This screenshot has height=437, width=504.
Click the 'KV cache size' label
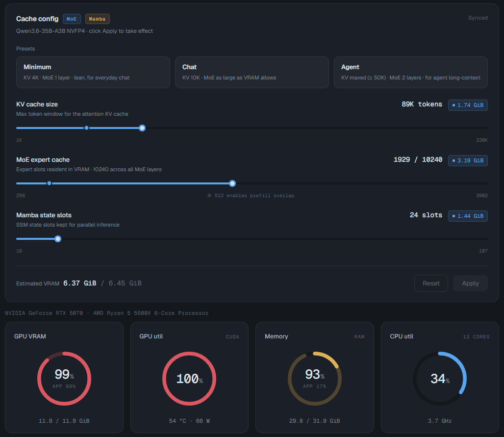37,104
